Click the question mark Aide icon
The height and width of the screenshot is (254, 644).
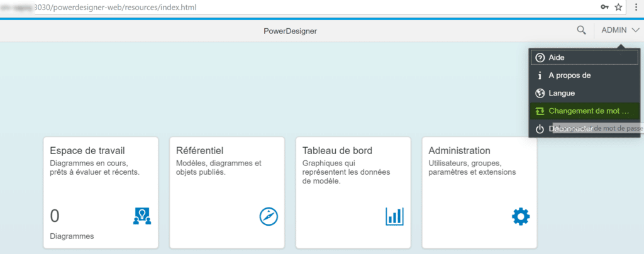click(540, 58)
